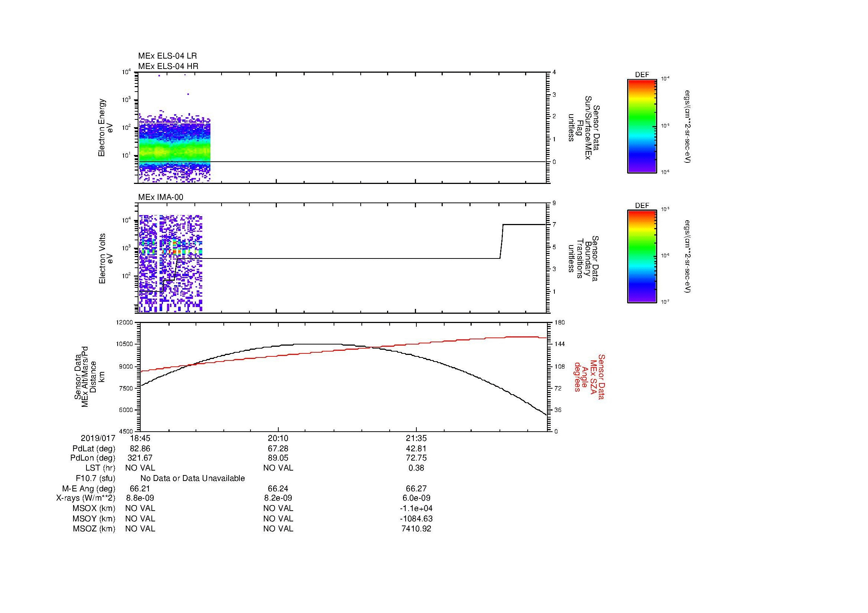The height and width of the screenshot is (613, 868).
Task: Click the PdLon value '321.67'
Action: pos(140,458)
